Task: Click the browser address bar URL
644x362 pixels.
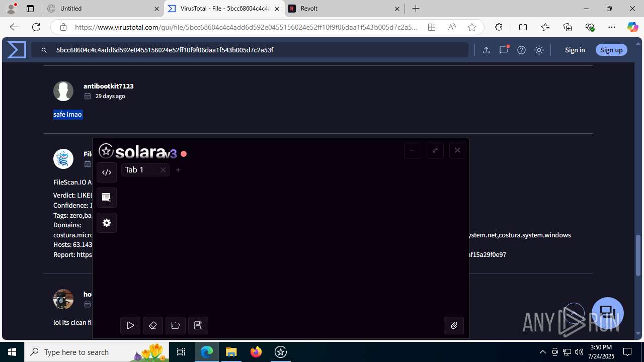Action: click(246, 27)
